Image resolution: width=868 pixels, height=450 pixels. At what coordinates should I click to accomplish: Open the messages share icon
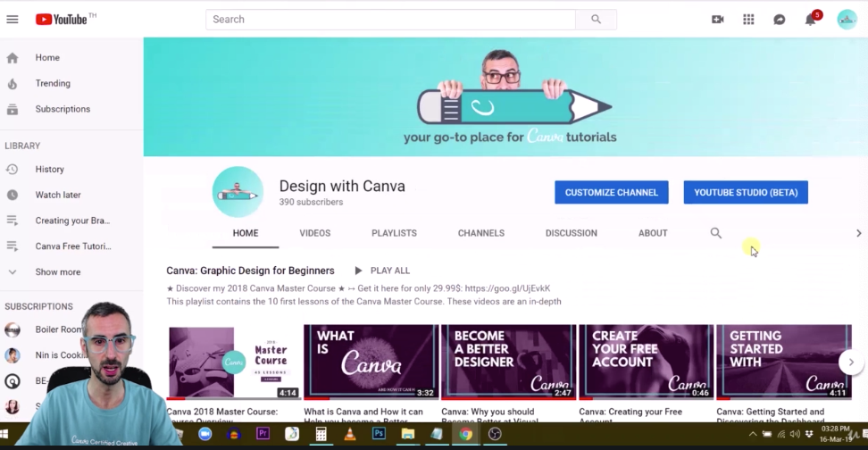tap(780, 20)
